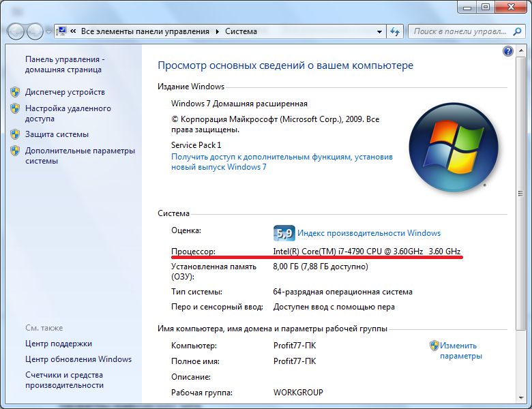The height and width of the screenshot is (409, 532).
Task: Click the 5,9 performance rating badge
Action: click(x=283, y=233)
